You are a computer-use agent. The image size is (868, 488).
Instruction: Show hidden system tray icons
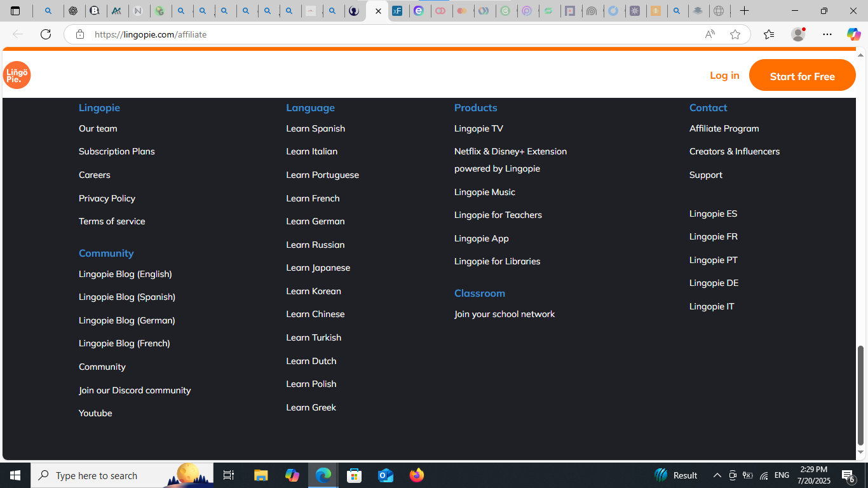[717, 475]
